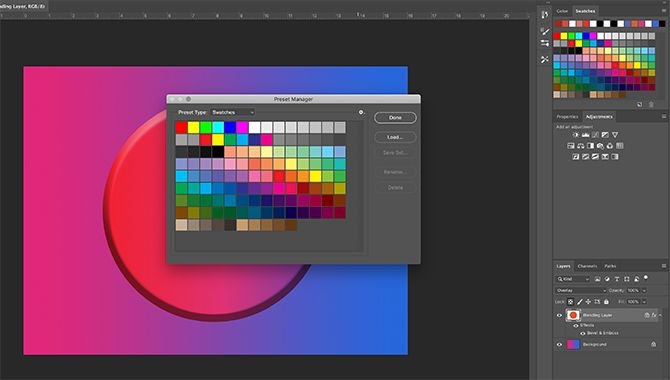
Task: Toggle lock all padlock in Layers panel
Action: pos(606,302)
